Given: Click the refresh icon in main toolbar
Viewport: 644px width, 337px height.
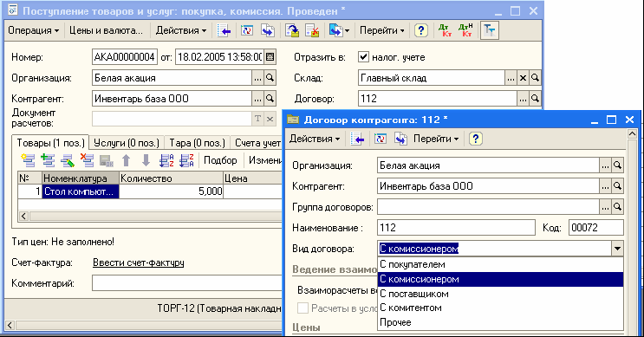Looking at the screenshot, I should 246,30.
